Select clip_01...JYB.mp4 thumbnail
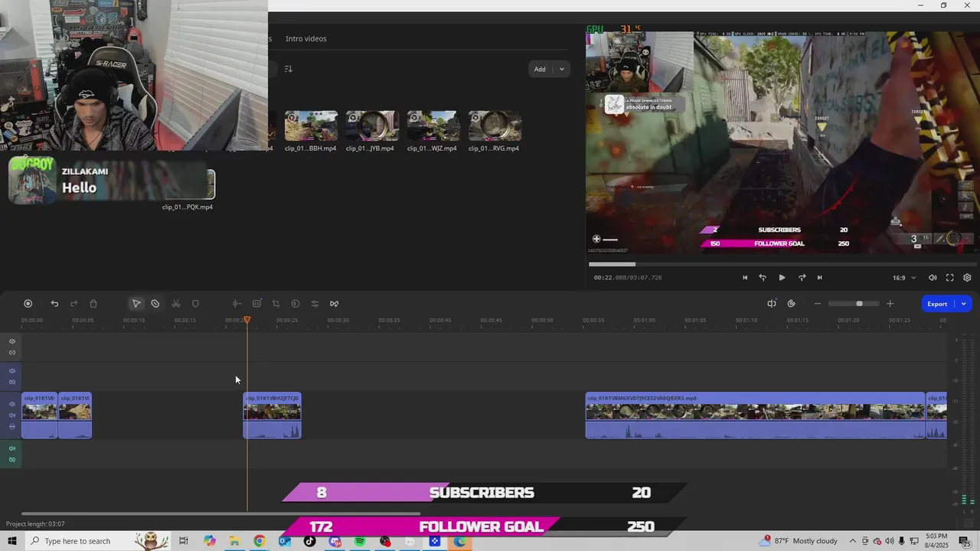The height and width of the screenshot is (551, 980). (372, 126)
